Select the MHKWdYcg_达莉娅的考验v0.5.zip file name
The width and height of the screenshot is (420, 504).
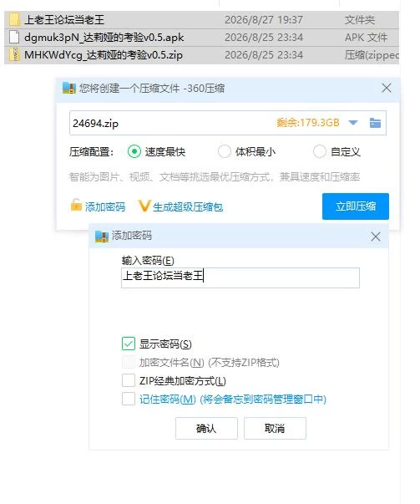tap(104, 55)
